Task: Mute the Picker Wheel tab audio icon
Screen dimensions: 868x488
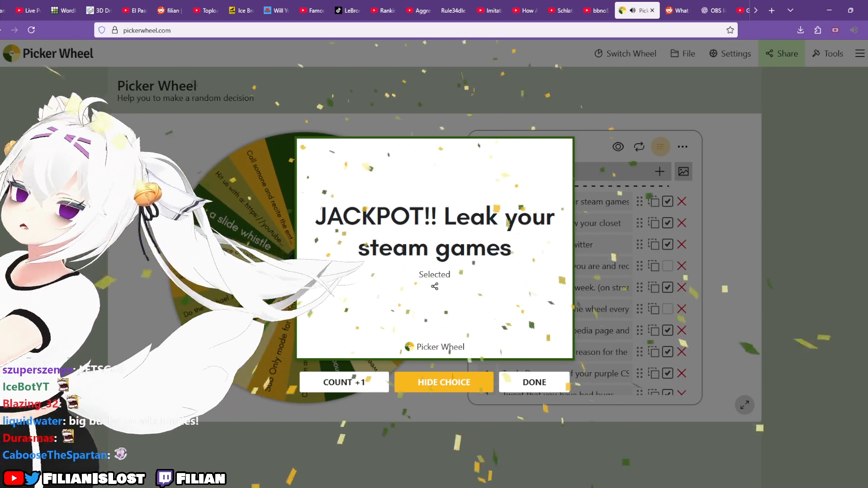Action: 633,10
